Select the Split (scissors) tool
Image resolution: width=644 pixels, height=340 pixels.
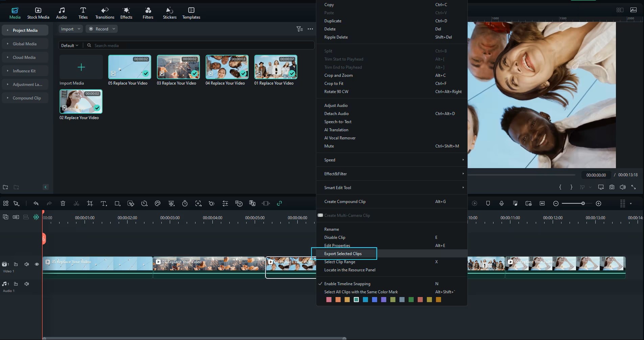tap(76, 203)
